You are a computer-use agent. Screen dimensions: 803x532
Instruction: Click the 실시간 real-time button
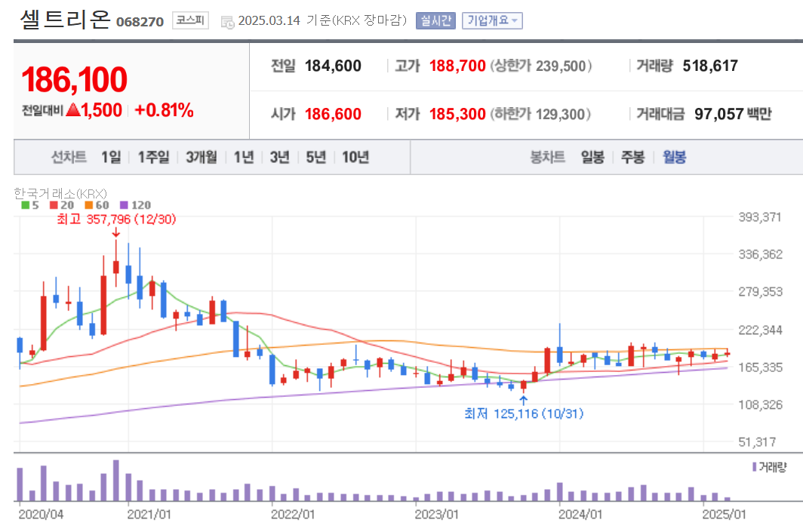[x=435, y=20]
